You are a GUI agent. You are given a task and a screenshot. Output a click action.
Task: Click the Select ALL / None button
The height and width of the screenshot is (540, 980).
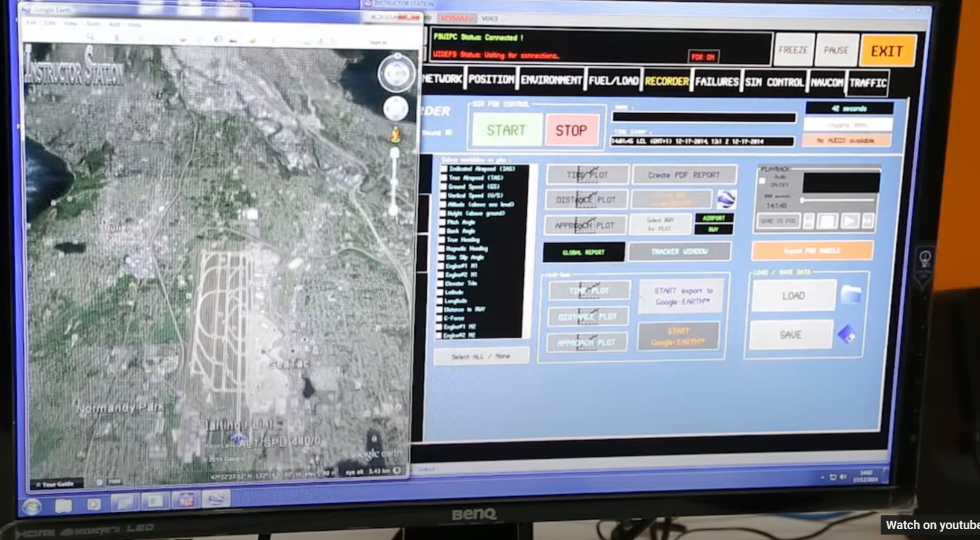pos(481,356)
